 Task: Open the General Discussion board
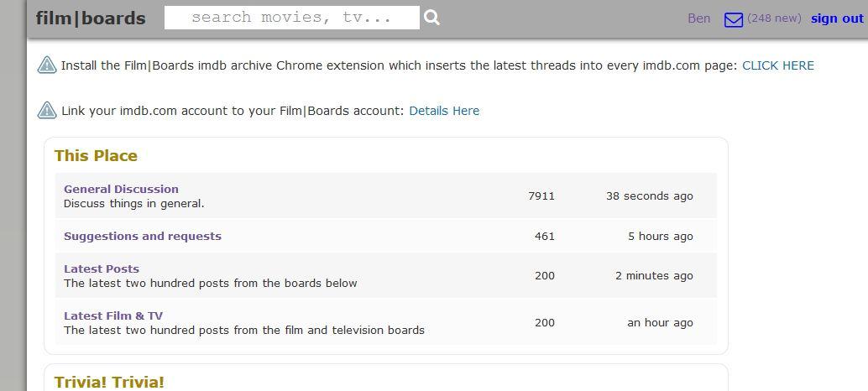pyautogui.click(x=121, y=189)
